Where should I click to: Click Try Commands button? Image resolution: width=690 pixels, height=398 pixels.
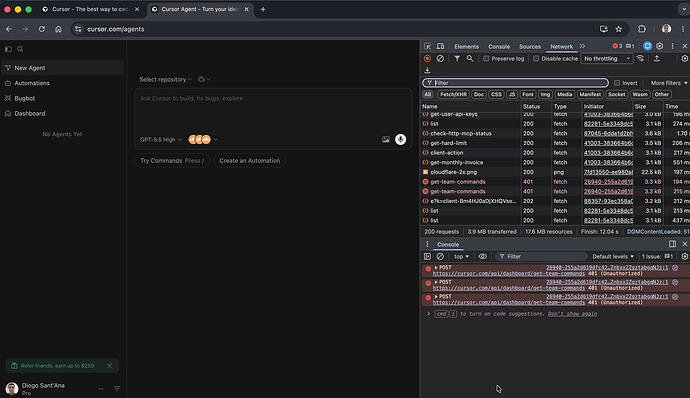point(172,161)
